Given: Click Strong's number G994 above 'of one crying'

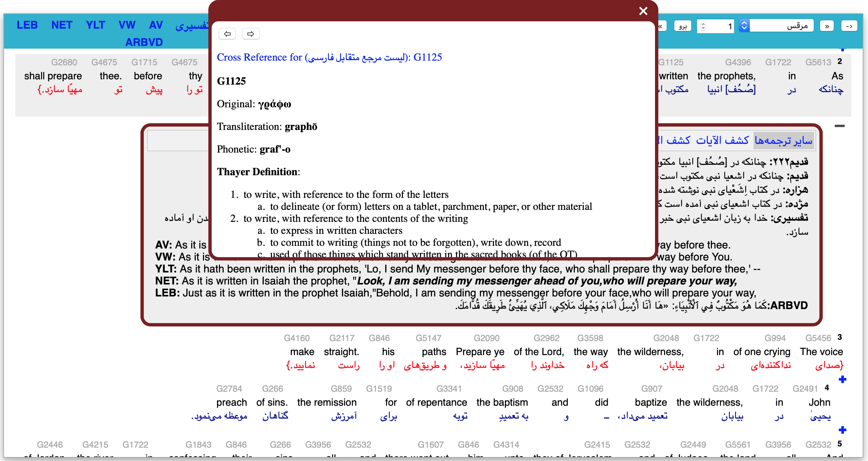Looking at the screenshot, I should pos(775,338).
